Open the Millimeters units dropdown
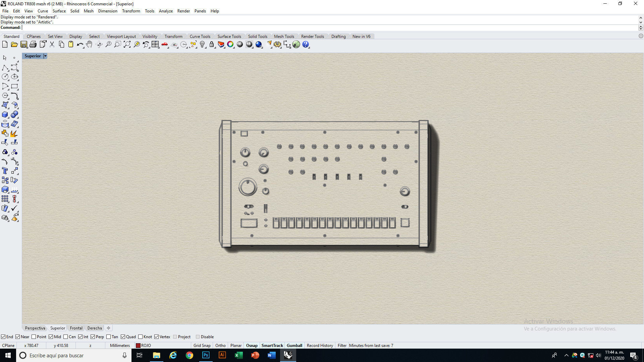The width and height of the screenshot is (644, 362). point(120,346)
